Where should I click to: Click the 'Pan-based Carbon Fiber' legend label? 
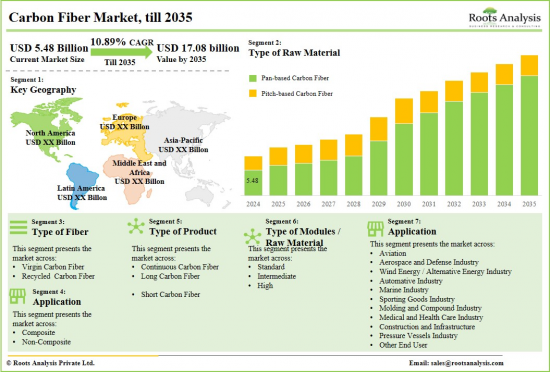[x=295, y=78]
